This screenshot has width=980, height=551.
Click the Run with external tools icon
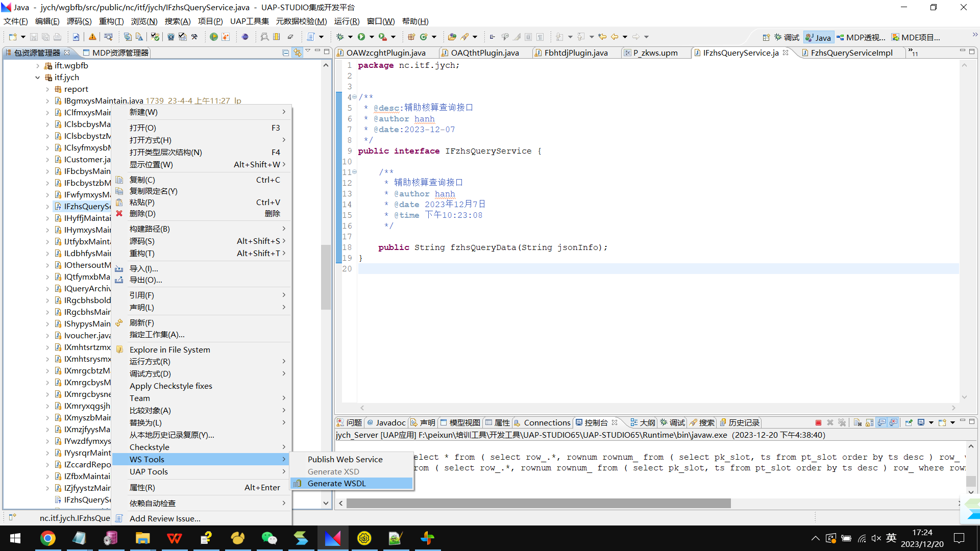click(382, 37)
